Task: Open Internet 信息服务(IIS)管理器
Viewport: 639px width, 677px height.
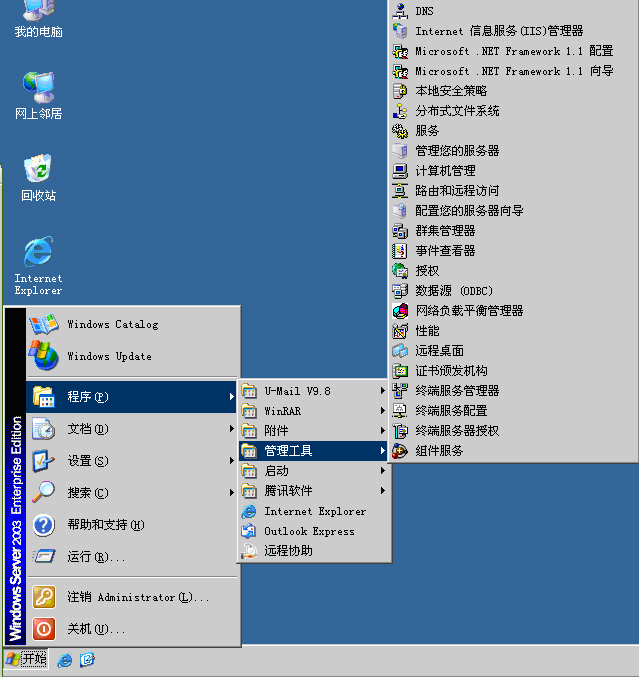Action: 498,31
